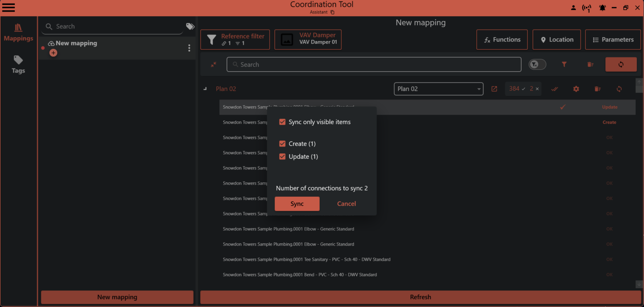Uncheck the 'Create (1)' checkbox
Screen dimensions: 644x307
(282, 143)
